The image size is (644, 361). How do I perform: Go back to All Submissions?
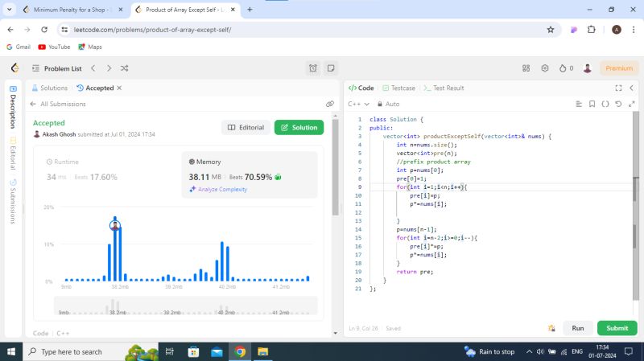click(58, 104)
